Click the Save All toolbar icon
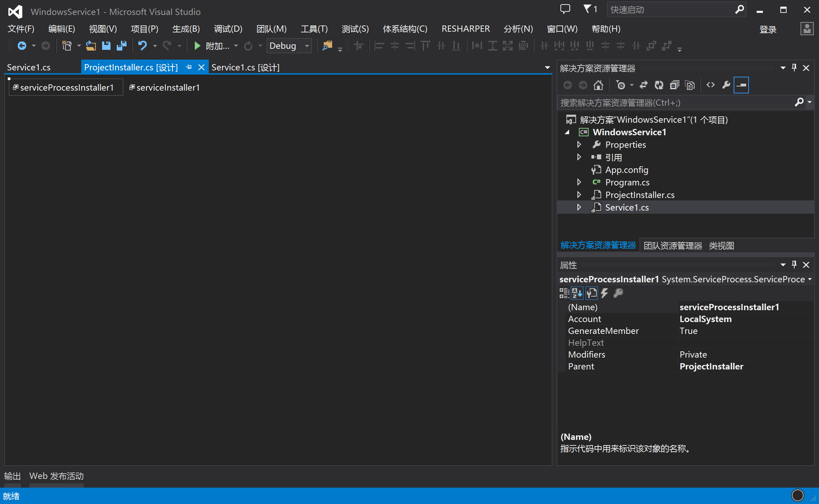This screenshot has height=504, width=819. tap(122, 46)
